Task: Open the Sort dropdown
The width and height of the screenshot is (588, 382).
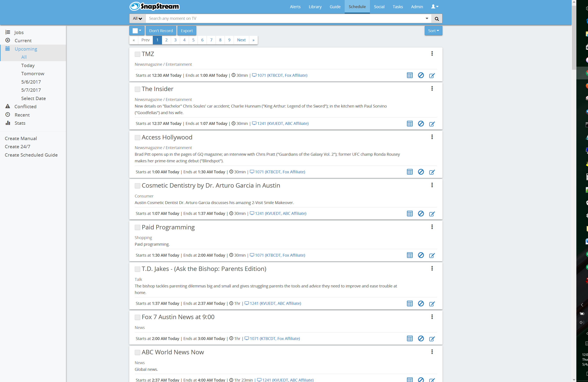Action: (433, 31)
